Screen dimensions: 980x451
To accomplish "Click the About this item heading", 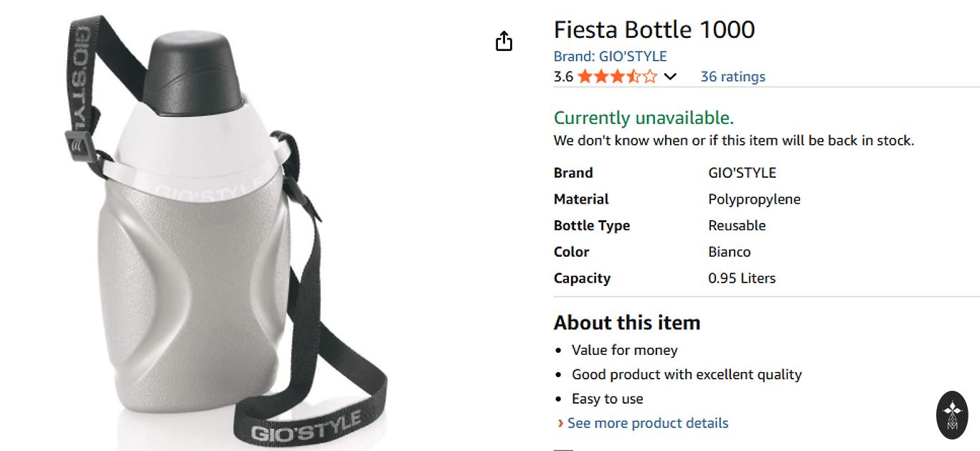I will click(626, 323).
